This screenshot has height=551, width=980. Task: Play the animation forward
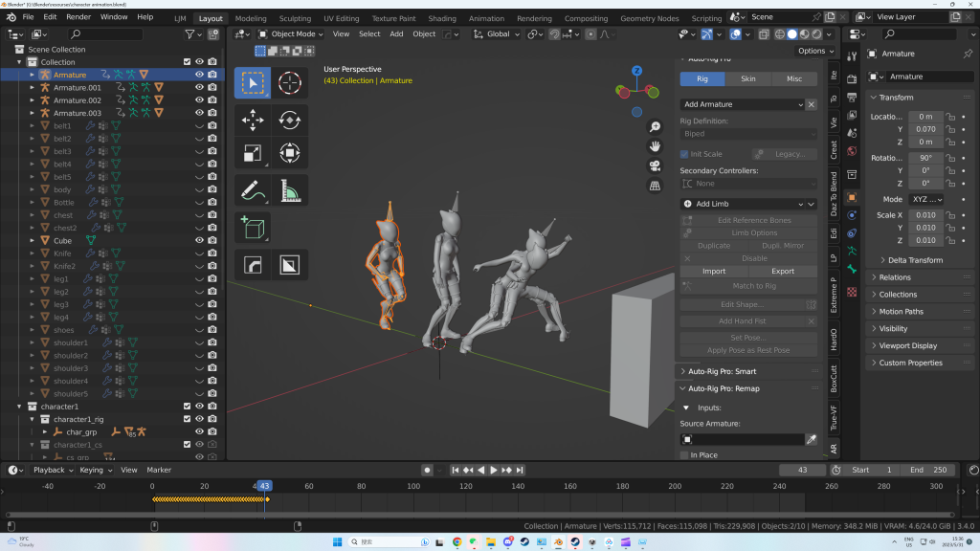coord(493,470)
